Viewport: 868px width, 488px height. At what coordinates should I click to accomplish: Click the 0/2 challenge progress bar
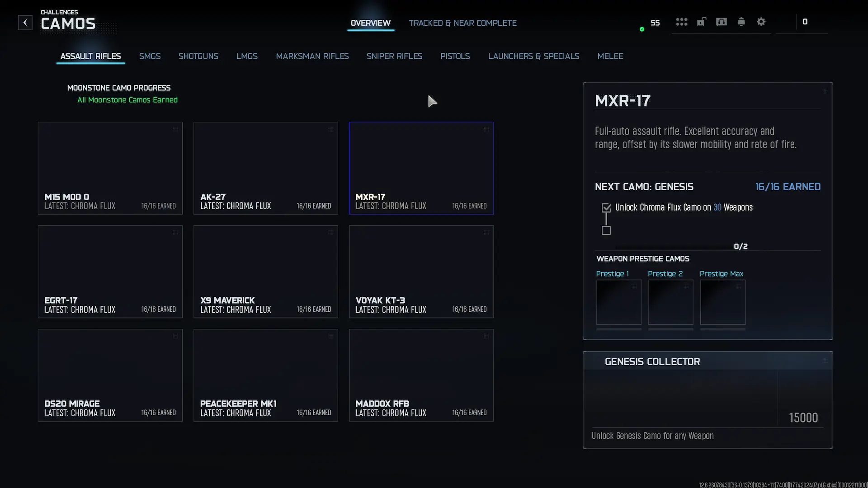pos(674,247)
